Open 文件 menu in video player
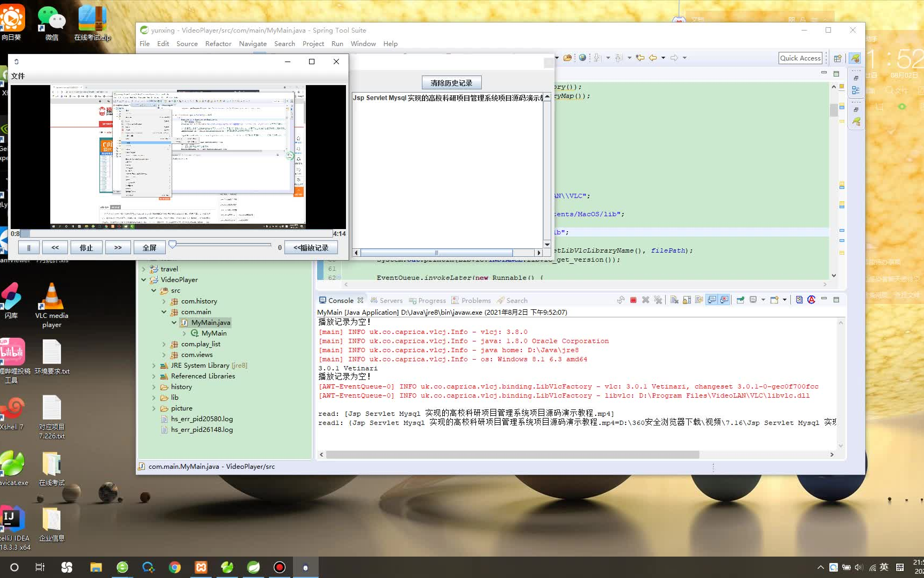The width and height of the screenshot is (924, 578). (18, 76)
